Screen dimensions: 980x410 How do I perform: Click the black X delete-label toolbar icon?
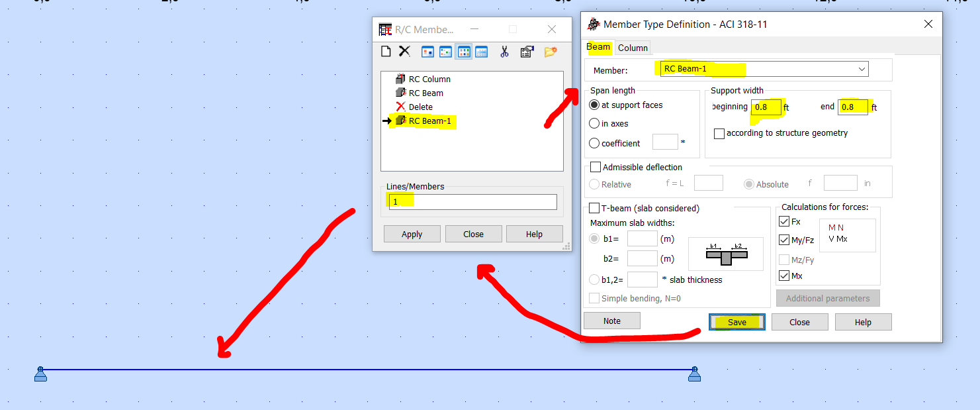click(404, 51)
